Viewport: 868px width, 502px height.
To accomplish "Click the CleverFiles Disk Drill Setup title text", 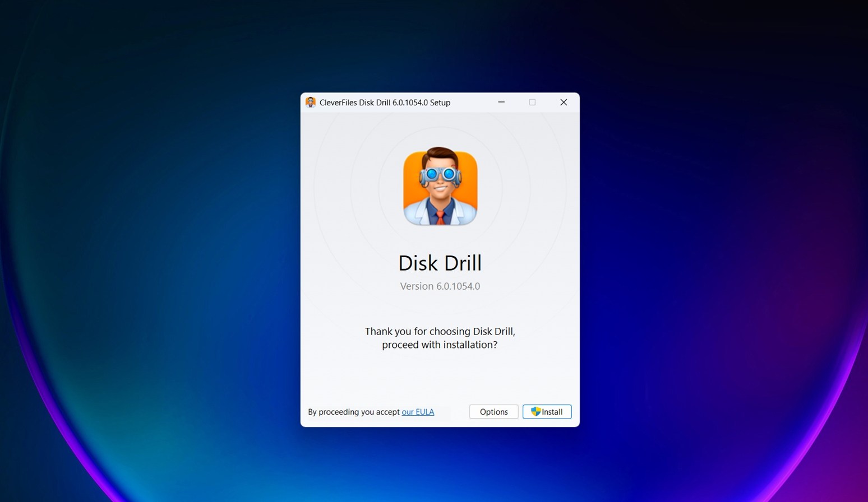I will tap(385, 103).
